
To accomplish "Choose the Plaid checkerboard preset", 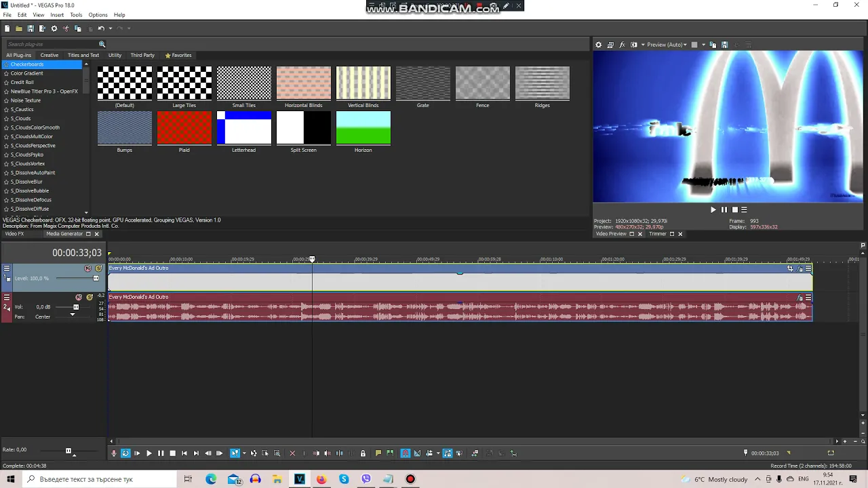I will point(184,128).
